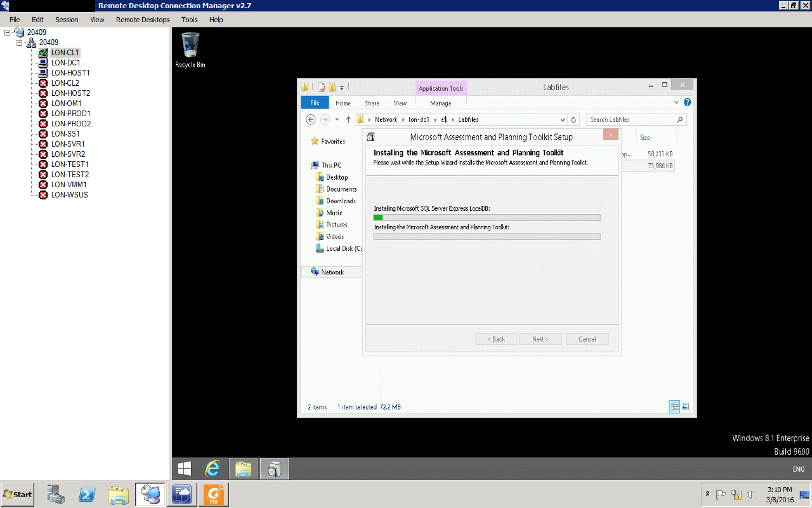Expand the Explorer ribbon chevron
The width and height of the screenshot is (812, 508).
click(676, 102)
